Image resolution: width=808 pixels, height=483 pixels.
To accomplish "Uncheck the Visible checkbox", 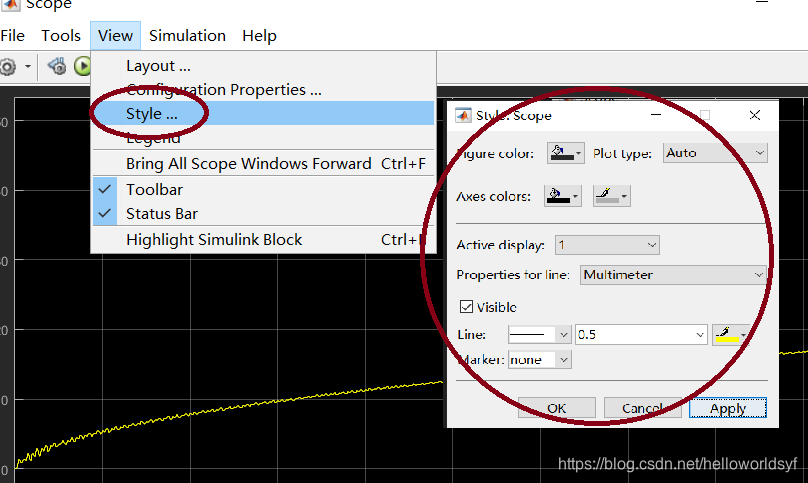I will coord(466,307).
